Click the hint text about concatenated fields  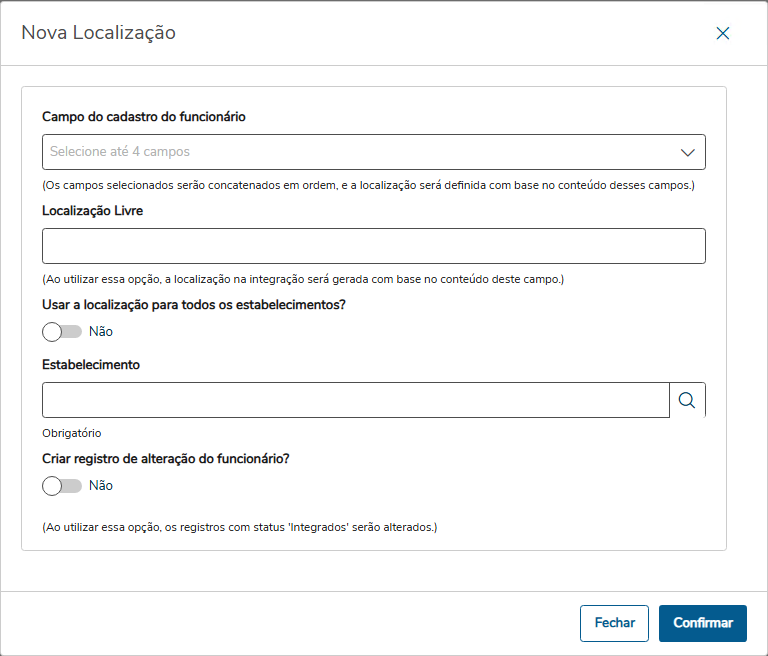coord(368,186)
